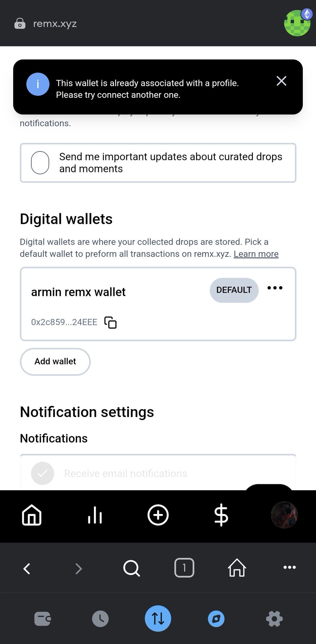Open the blue swap arrows button

158,619
